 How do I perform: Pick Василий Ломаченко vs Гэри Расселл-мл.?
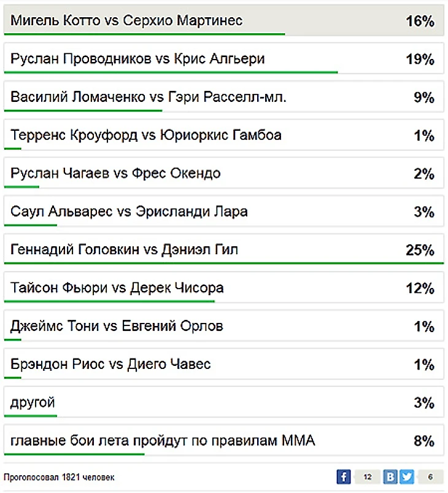(149, 97)
